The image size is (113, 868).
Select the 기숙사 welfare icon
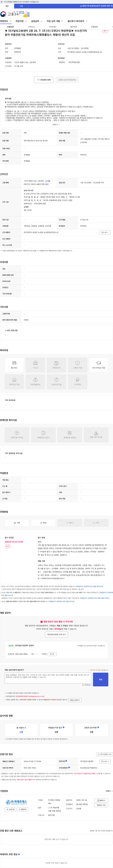click(x=35, y=365)
